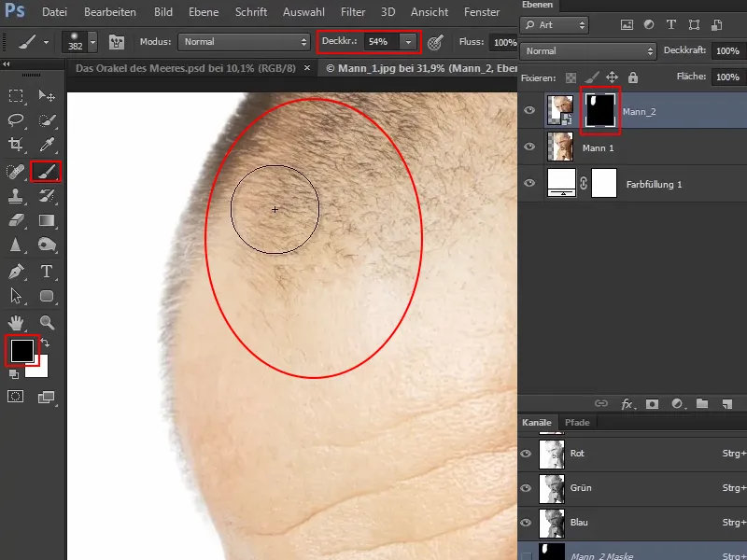This screenshot has height=560, width=747.
Task: Open the brush preset picker dropdown
Action: pos(92,42)
